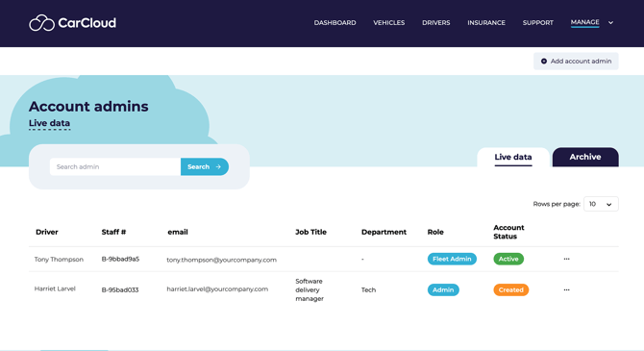Image resolution: width=644 pixels, height=351 pixels.
Task: Click harriet.larvel@yourcompany.com email
Action: point(217,289)
